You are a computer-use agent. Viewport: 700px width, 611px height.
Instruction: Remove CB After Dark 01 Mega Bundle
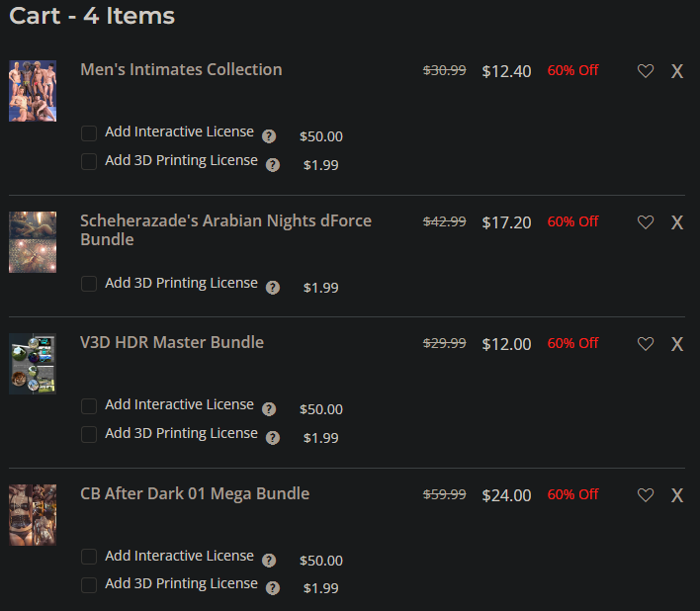[677, 495]
